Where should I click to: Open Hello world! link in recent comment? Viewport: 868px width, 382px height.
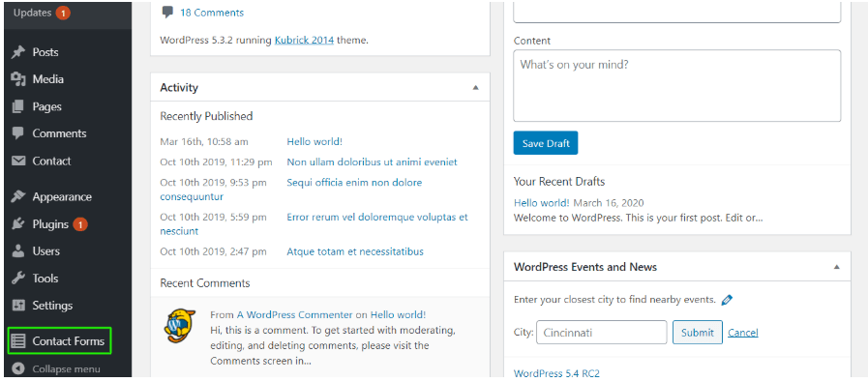(x=398, y=315)
